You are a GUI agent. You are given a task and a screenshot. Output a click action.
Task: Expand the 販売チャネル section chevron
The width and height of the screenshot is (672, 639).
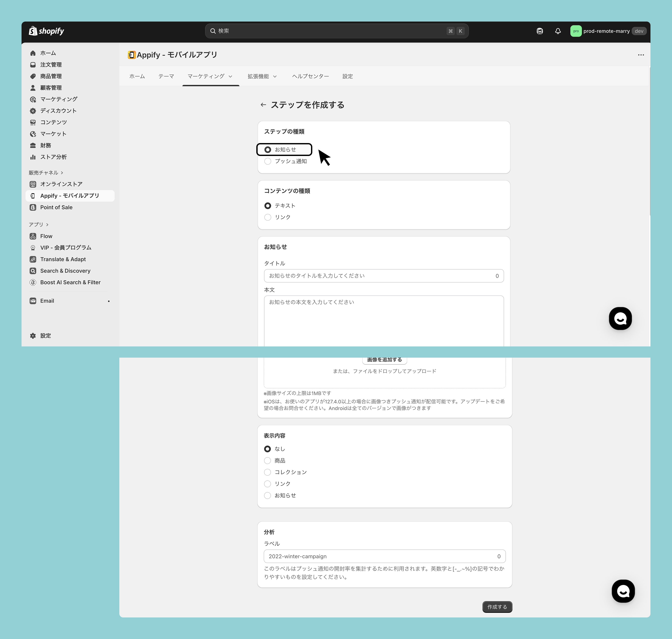pyautogui.click(x=62, y=173)
